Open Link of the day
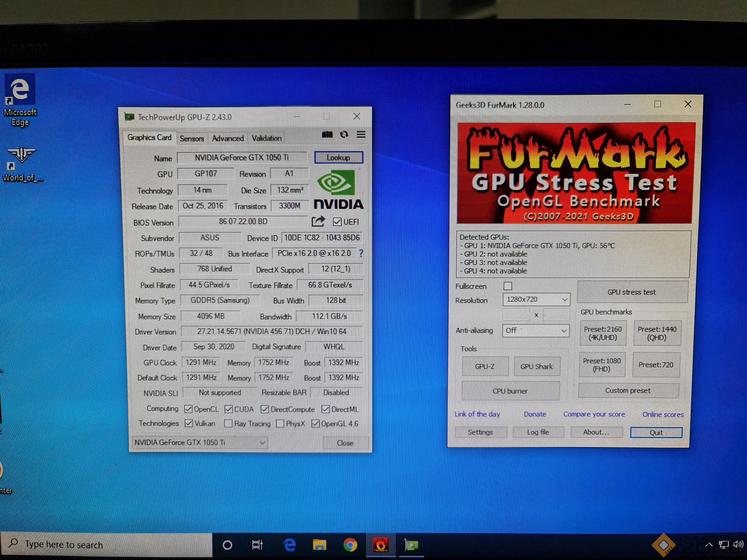 point(477,414)
